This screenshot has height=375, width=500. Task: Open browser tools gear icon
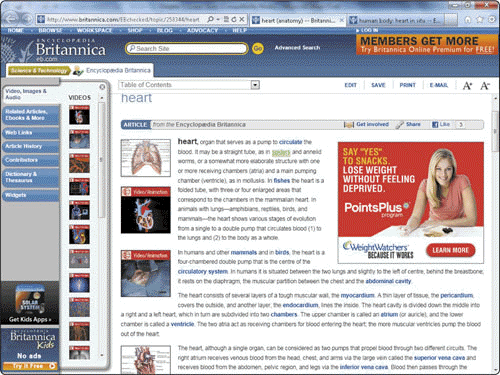[x=492, y=20]
